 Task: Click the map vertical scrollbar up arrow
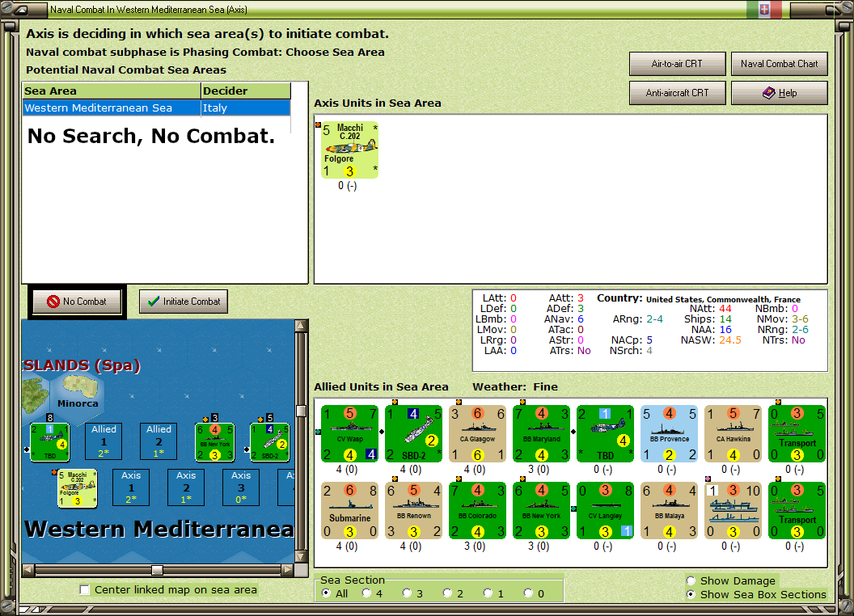301,326
